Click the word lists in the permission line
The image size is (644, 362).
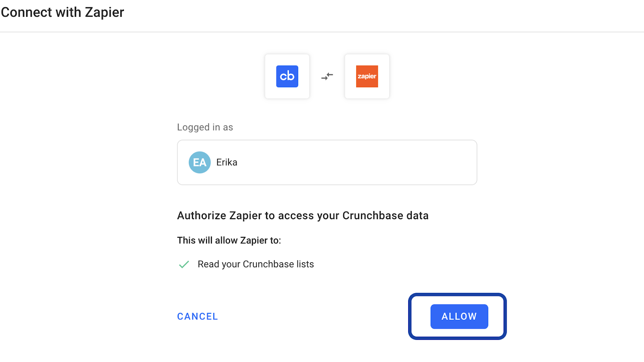pyautogui.click(x=305, y=264)
